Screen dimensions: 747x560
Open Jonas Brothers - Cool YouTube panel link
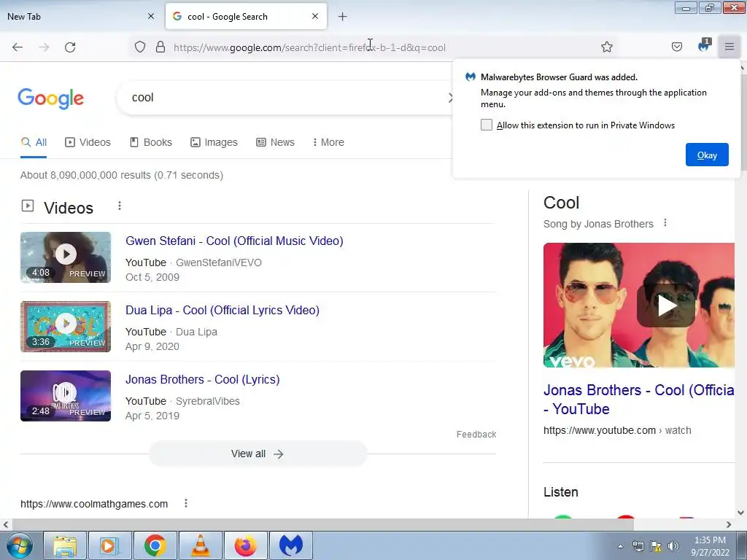pyautogui.click(x=639, y=400)
